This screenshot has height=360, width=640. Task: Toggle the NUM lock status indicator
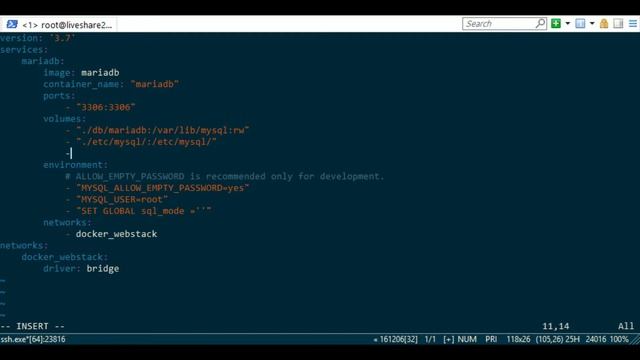(x=467, y=339)
